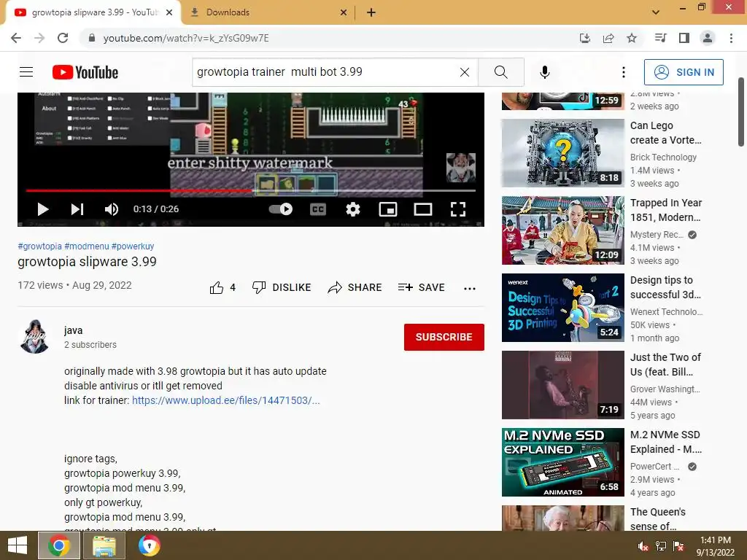Open Can Lego create a Vortex thumbnail
Viewport: 747px width, 560px height.
[562, 153]
